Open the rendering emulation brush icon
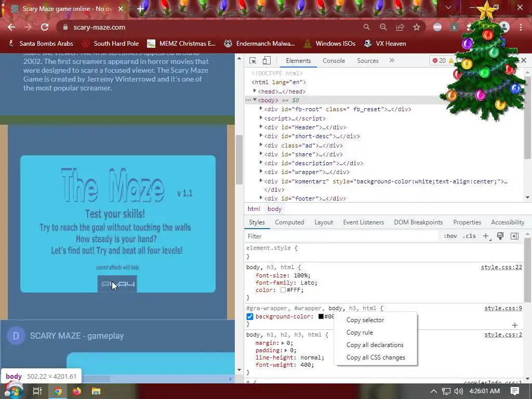The height and width of the screenshot is (399, 532). pos(500,236)
